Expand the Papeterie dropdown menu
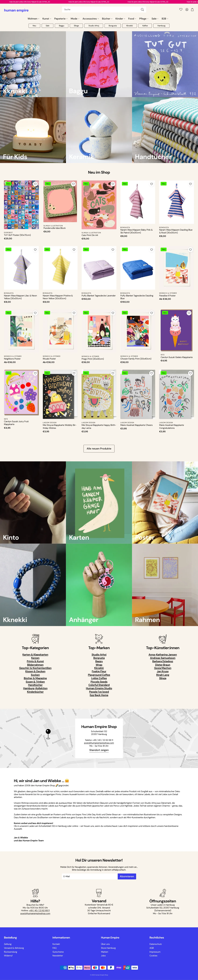The width and height of the screenshot is (198, 980). point(61,19)
